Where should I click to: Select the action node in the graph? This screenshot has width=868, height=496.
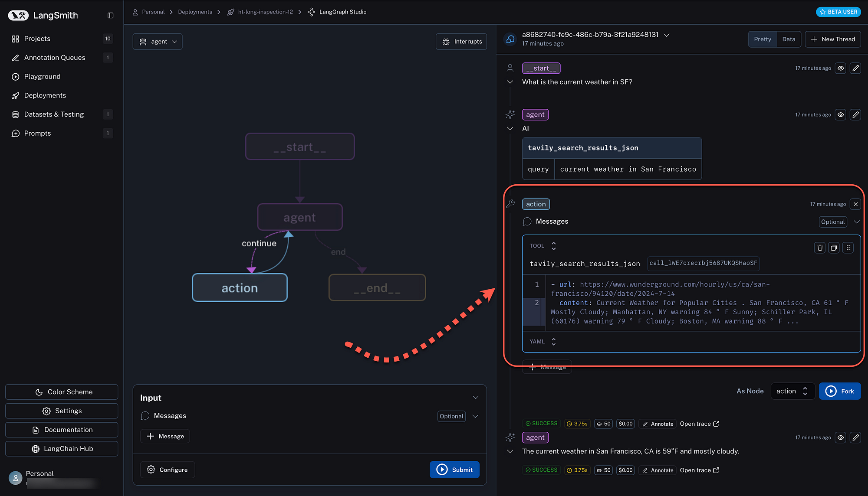(240, 288)
